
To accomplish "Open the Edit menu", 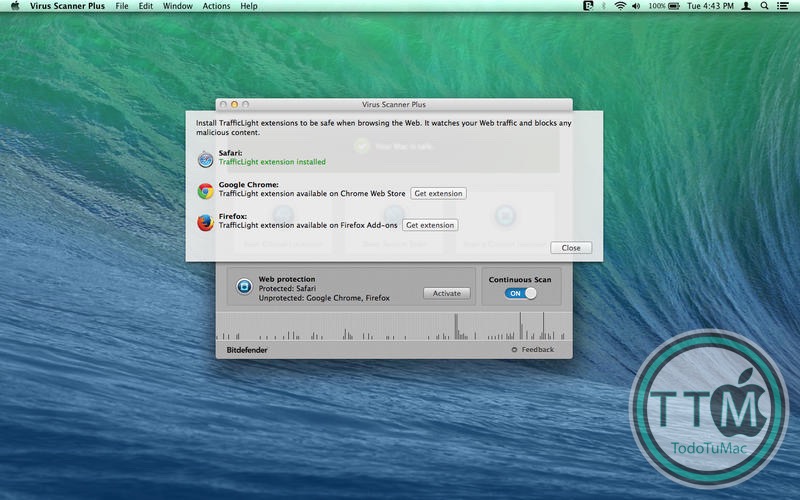I will (146, 6).
